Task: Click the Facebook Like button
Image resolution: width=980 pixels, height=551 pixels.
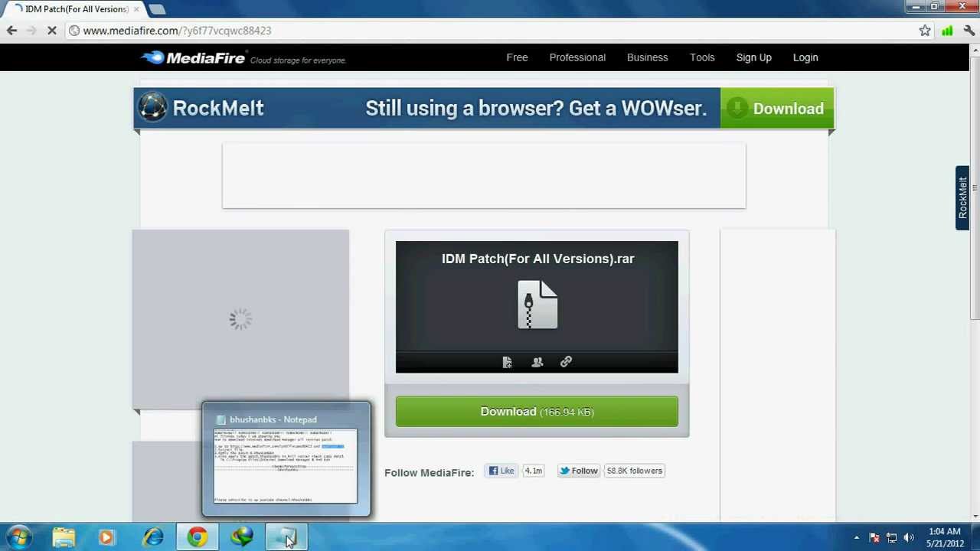Action: 501,471
